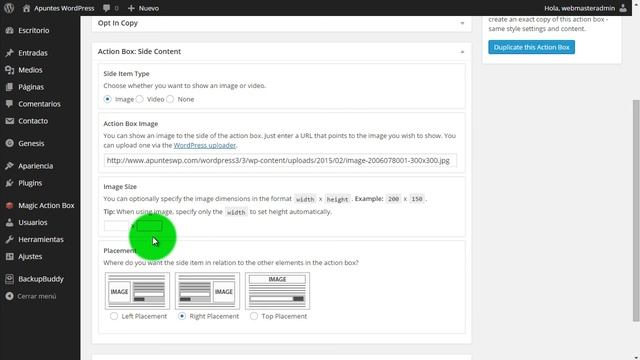640x360 pixels.
Task: Click the Apariencia brush icon
Action: click(10, 166)
